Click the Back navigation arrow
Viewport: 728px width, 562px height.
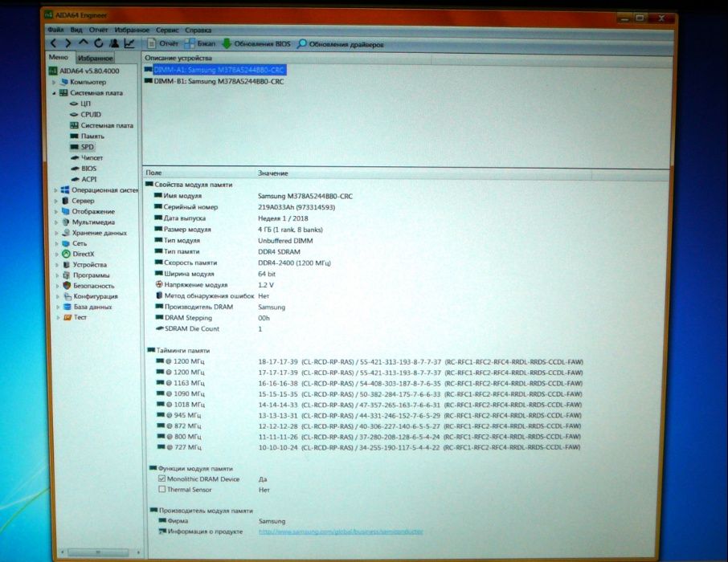pyautogui.click(x=54, y=43)
